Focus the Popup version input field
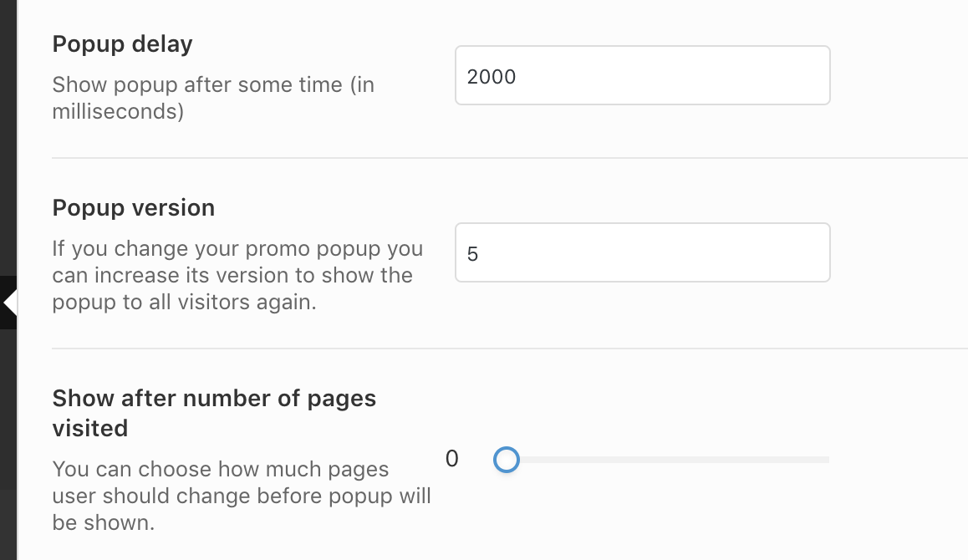Viewport: 968px width, 560px height. click(x=642, y=252)
